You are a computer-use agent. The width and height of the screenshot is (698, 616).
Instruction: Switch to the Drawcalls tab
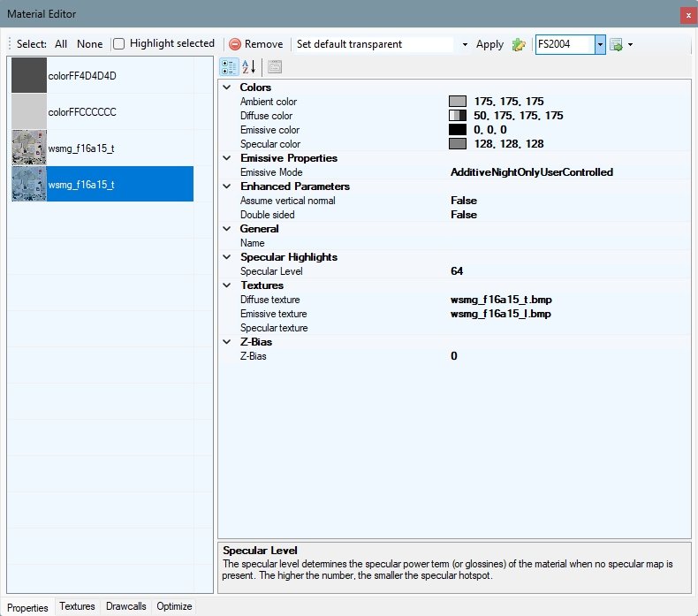[126, 607]
